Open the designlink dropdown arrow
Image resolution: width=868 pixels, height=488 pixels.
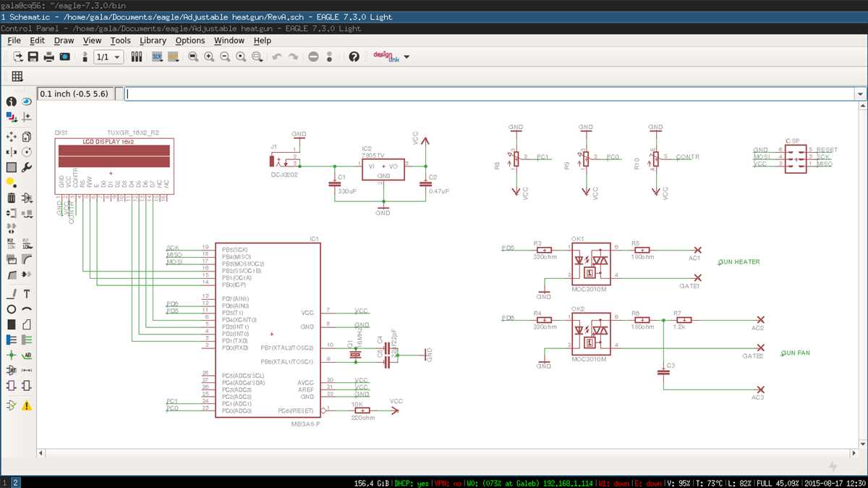coord(407,57)
